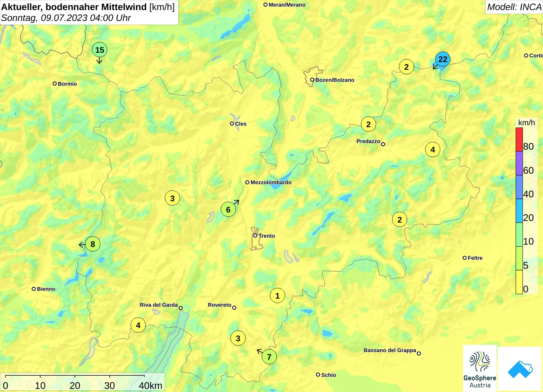543x392 pixels.
Task: Select the 'Aktueller, bodennaher Mittelwind' title
Action: click(74, 7)
